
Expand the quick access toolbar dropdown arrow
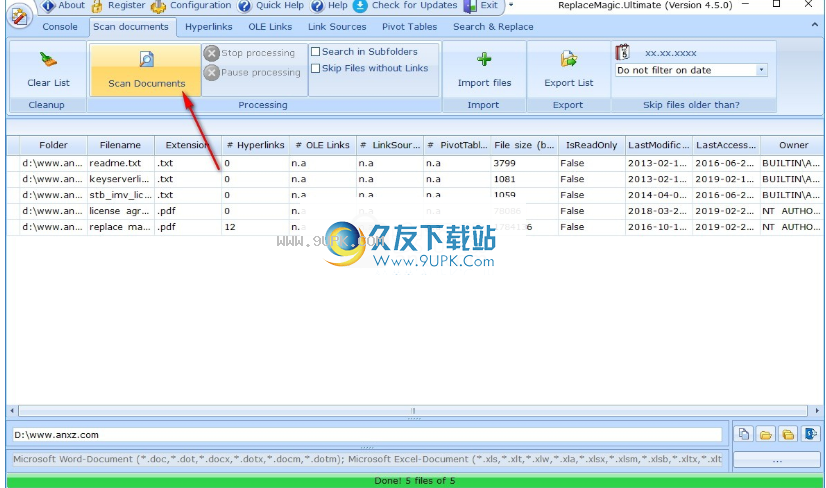(x=510, y=5)
